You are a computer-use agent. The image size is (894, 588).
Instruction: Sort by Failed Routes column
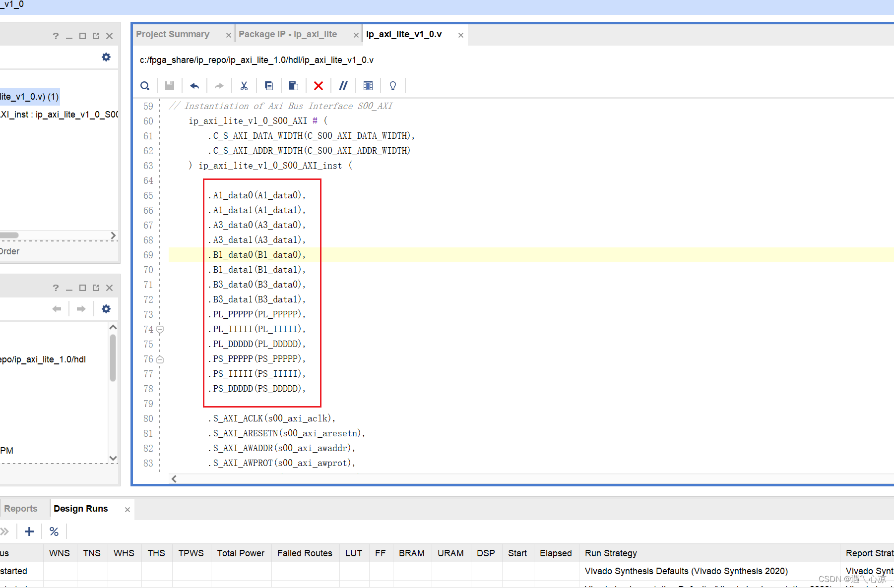coord(305,553)
